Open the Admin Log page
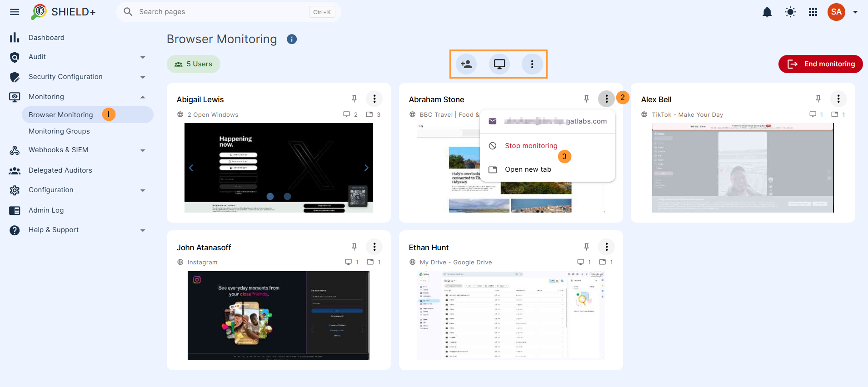This screenshot has width=868, height=387. (x=46, y=210)
